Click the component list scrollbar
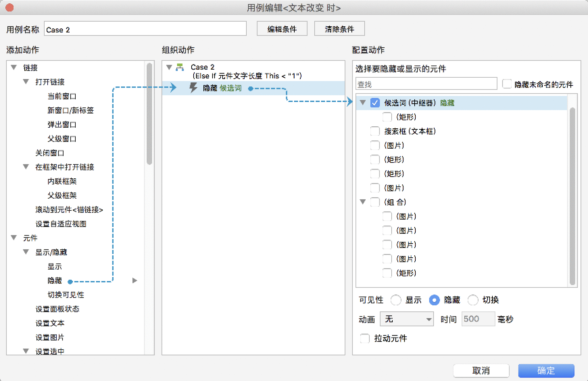Viewport: 588px width, 381px height. [x=572, y=197]
